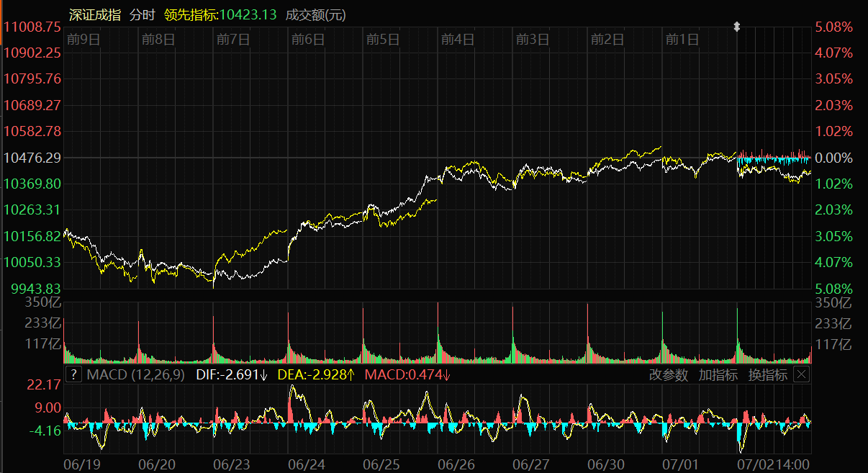The width and height of the screenshot is (868, 473).
Task: Click 换指标 to switch indicator
Action: (x=767, y=374)
